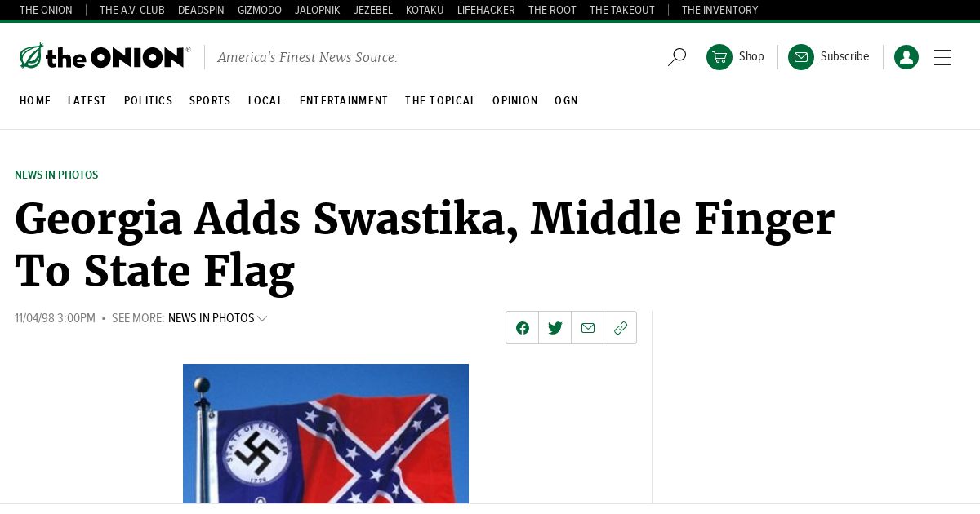Select Entertainment in navigation bar
Viewport: 980px width, 514px height.
[x=344, y=101]
